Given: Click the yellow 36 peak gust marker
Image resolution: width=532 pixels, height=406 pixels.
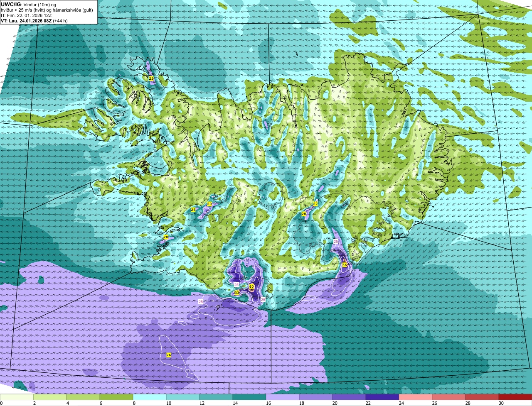Looking at the screenshot, I should point(345,265).
